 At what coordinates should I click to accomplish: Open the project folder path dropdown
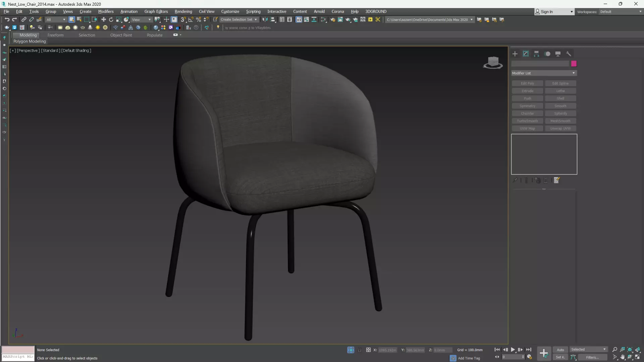point(430,19)
